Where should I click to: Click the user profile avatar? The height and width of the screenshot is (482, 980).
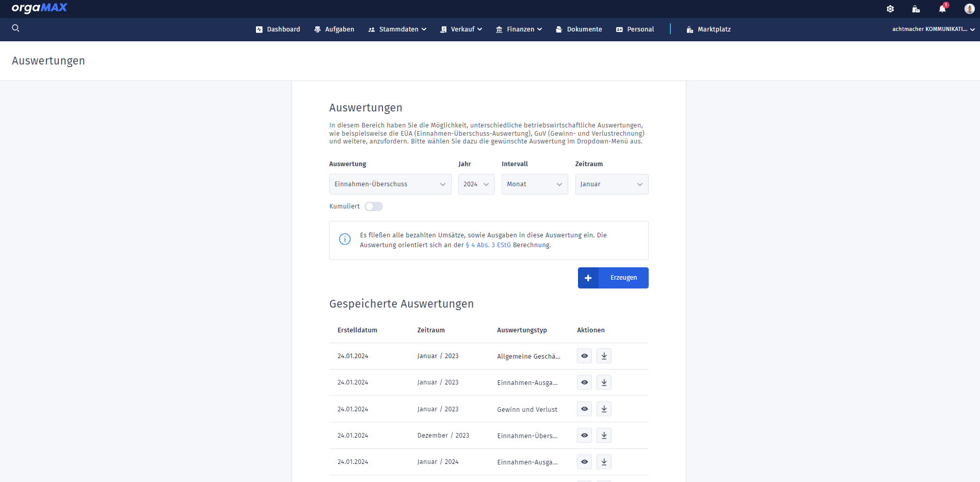click(x=969, y=9)
